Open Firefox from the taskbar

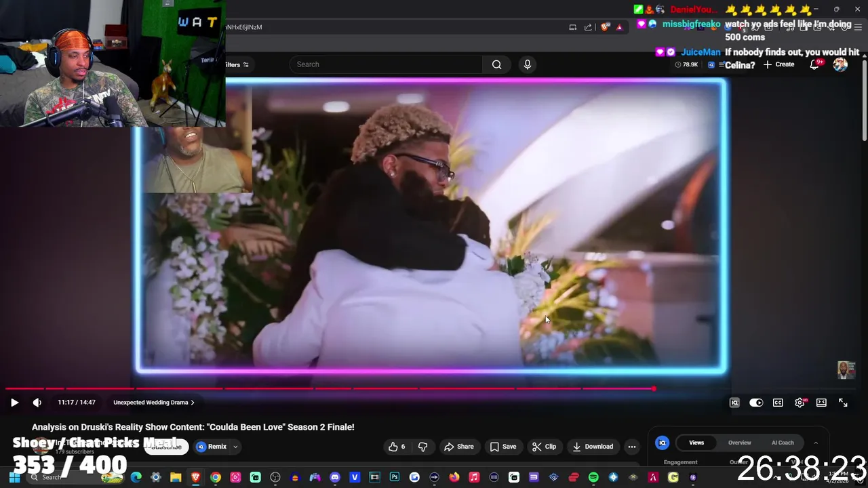tap(454, 477)
